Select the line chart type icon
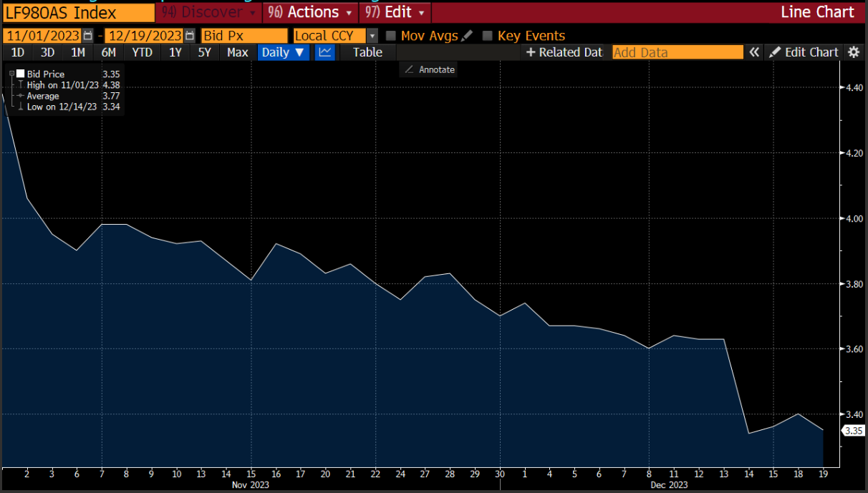The width and height of the screenshot is (868, 493). pos(325,52)
